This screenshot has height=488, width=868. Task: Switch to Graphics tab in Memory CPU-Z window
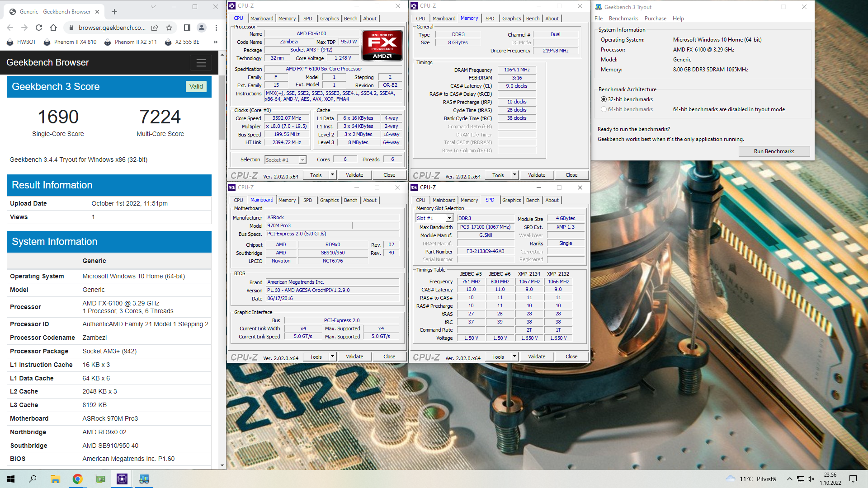coord(511,19)
